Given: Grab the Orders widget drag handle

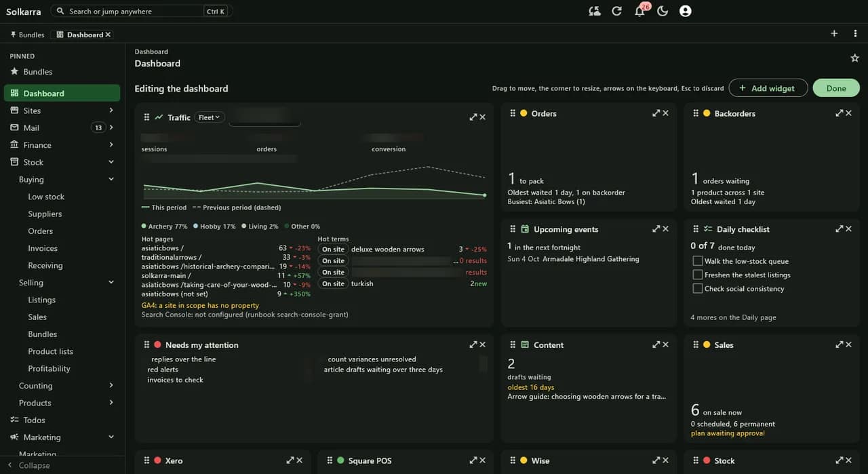Looking at the screenshot, I should point(513,113).
